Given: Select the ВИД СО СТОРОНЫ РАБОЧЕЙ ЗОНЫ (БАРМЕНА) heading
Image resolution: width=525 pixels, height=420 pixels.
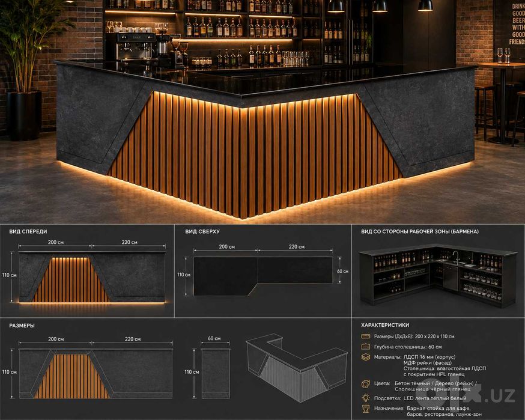Looking at the screenshot, I should tap(420, 231).
